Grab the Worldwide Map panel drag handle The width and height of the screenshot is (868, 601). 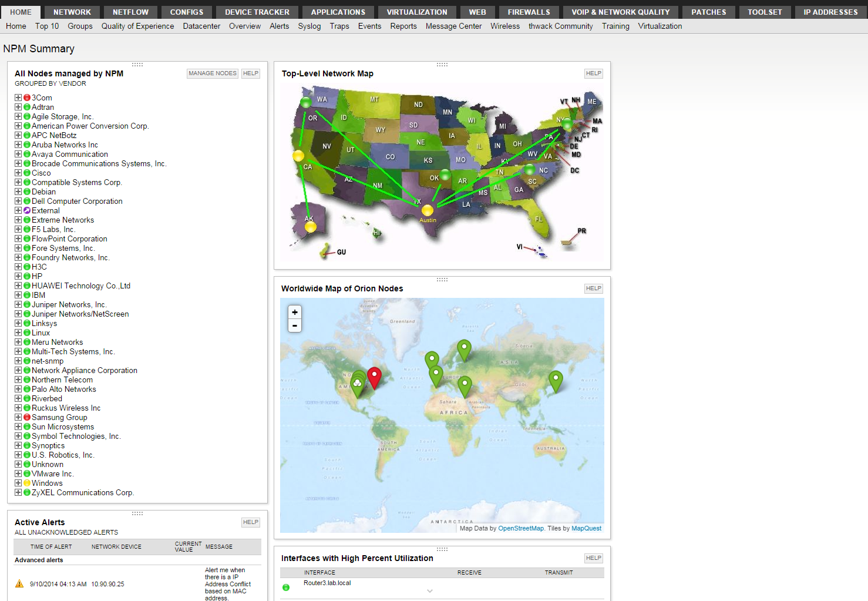pos(442,280)
